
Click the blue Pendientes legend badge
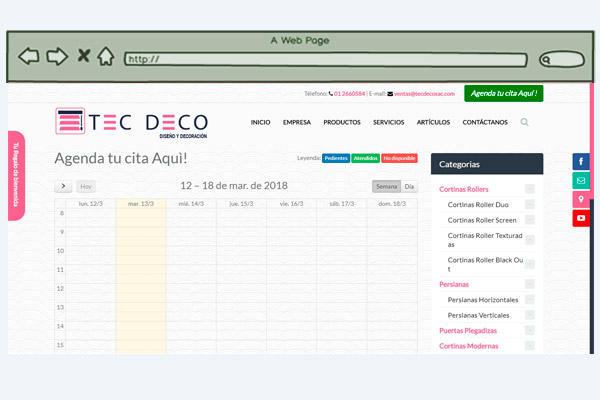pos(335,158)
